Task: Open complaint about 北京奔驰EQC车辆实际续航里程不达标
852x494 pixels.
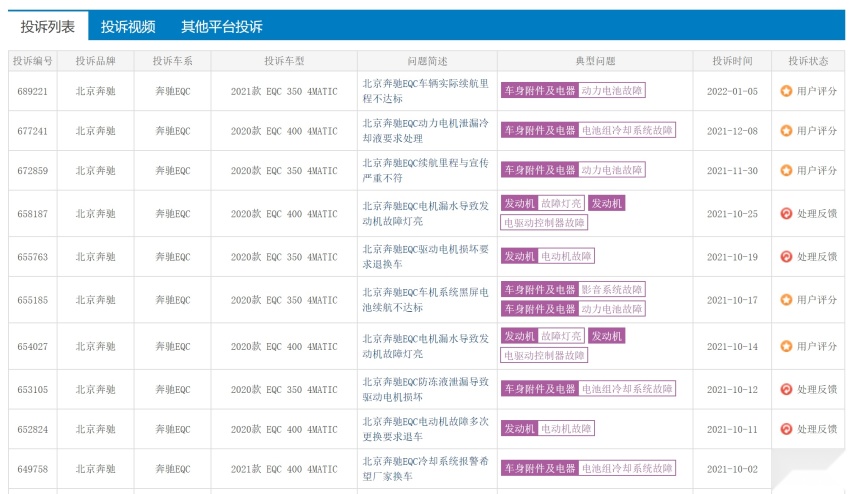Action: [425, 91]
